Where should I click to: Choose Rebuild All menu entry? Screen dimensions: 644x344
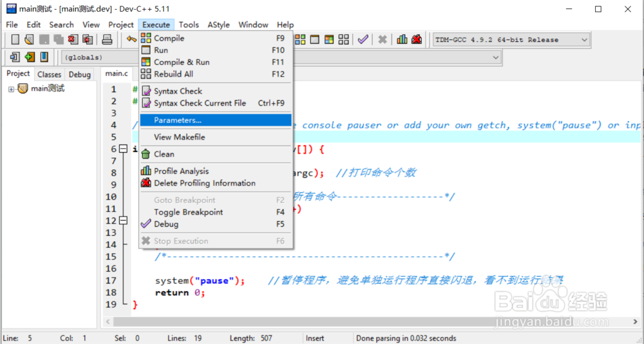click(x=216, y=74)
